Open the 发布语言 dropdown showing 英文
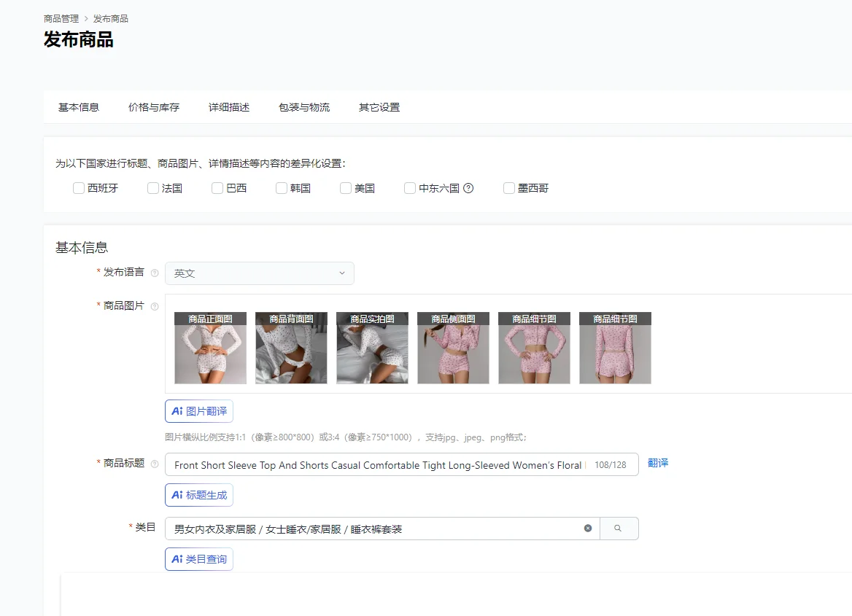 click(260, 273)
